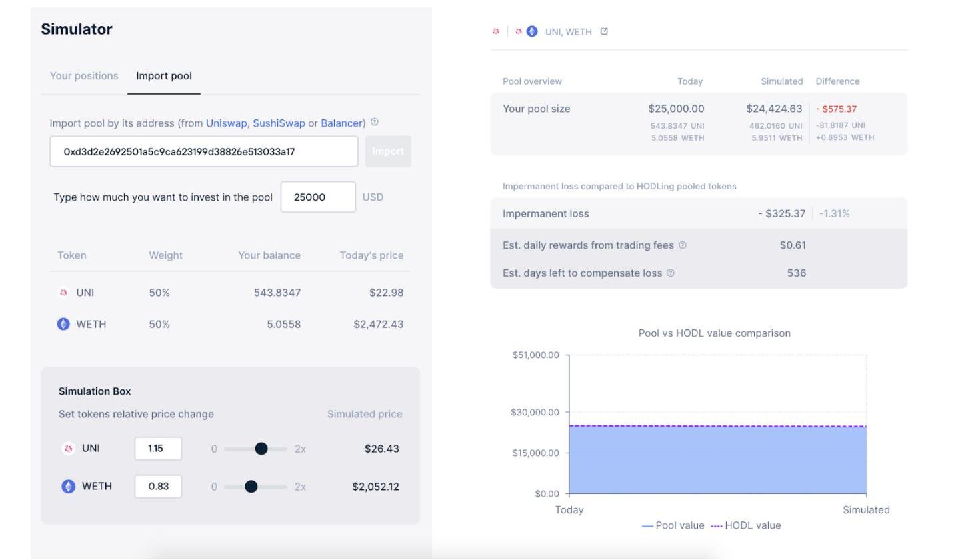Click the UNI price change slider handle
960x560 pixels.
(x=261, y=449)
